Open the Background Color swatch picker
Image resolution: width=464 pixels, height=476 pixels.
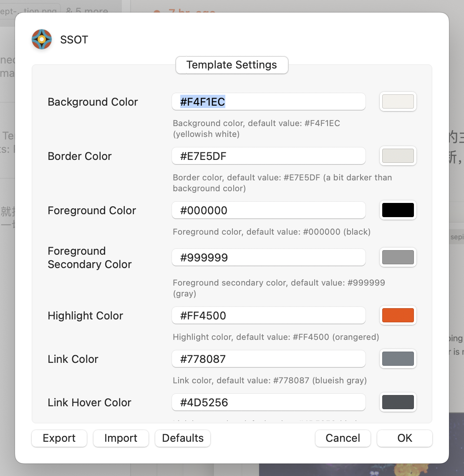coord(398,101)
